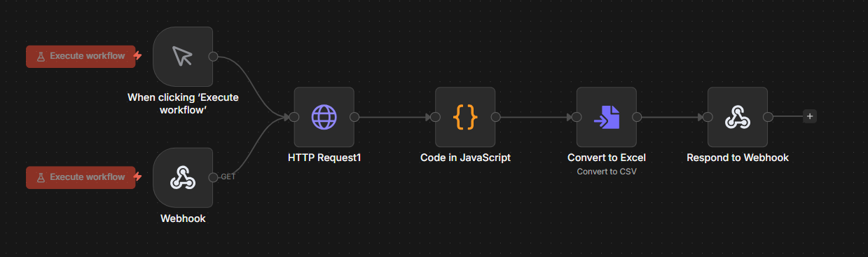The width and height of the screenshot is (868, 257).
Task: Click input connector of Code in JavaScript
Action: (x=435, y=117)
